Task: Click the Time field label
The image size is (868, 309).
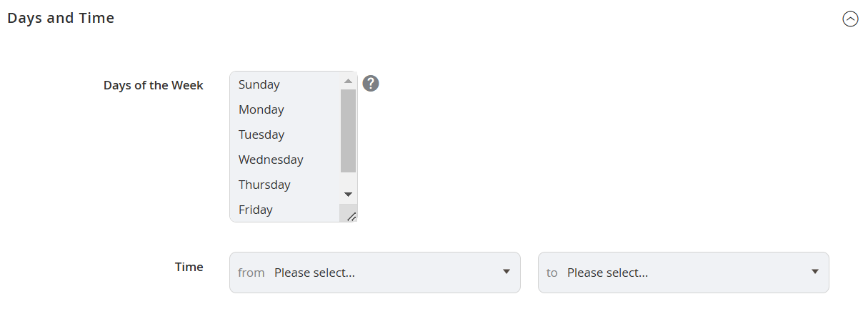Action: (189, 267)
